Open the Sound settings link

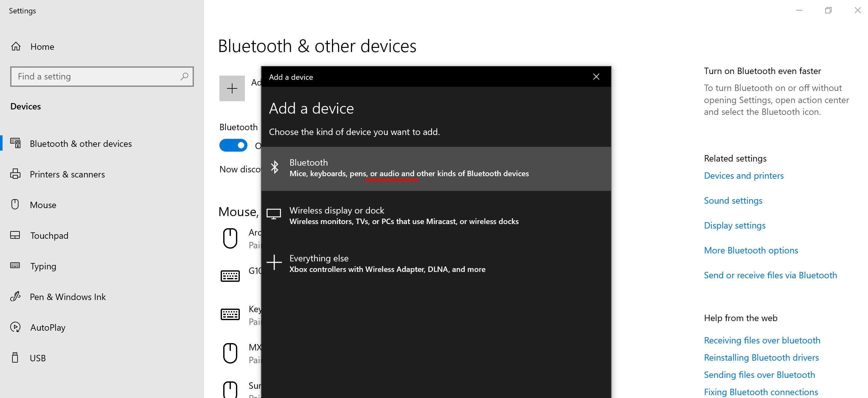733,201
